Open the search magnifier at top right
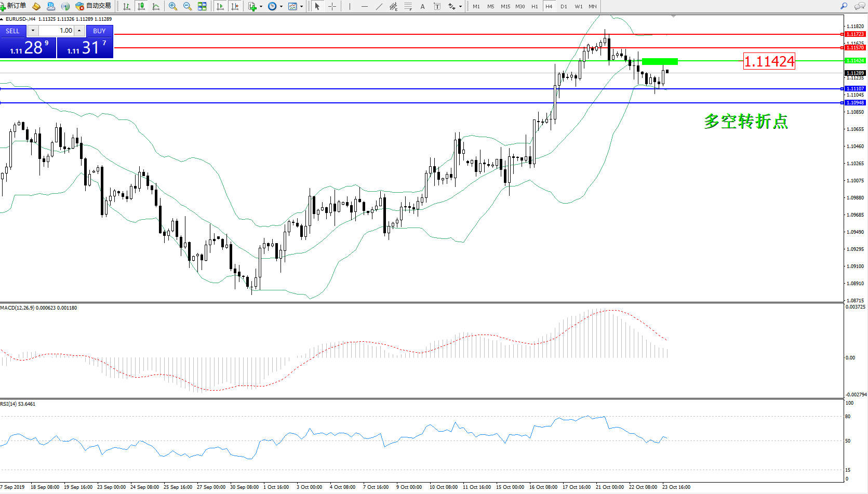Viewport: 868px width, 494px height. tap(844, 6)
